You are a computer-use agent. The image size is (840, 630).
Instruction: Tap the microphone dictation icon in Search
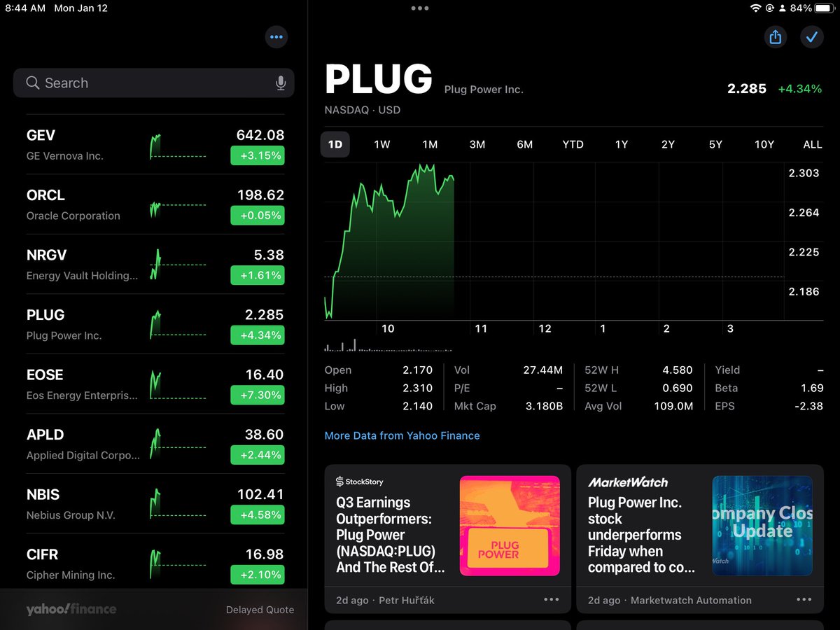pyautogui.click(x=281, y=83)
